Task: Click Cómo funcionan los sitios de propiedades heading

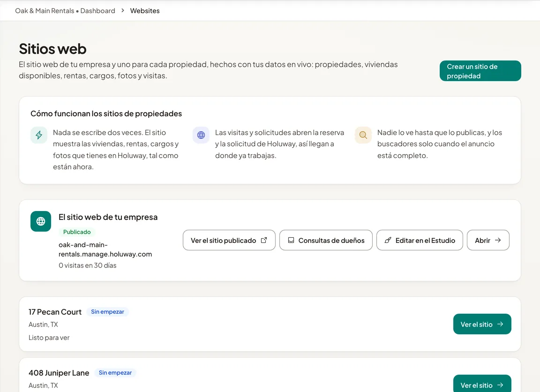Action: 106,113
